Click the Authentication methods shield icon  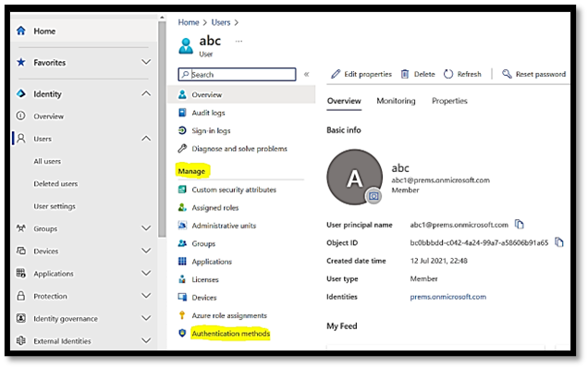point(182,333)
